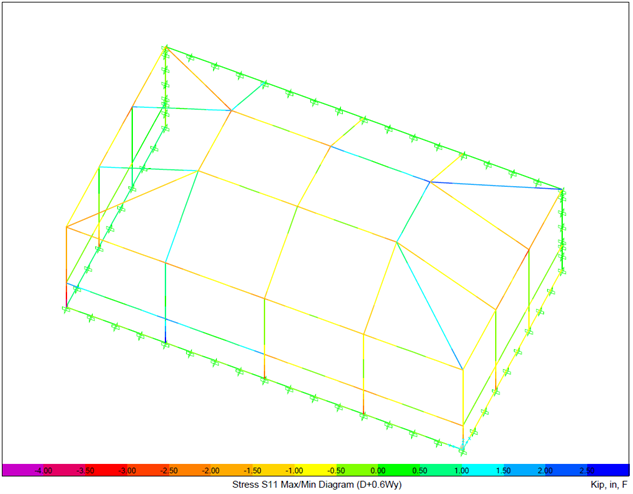Image resolution: width=633 pixels, height=494 pixels.
Task: Select the -2.50 legend value
Action: point(169,471)
